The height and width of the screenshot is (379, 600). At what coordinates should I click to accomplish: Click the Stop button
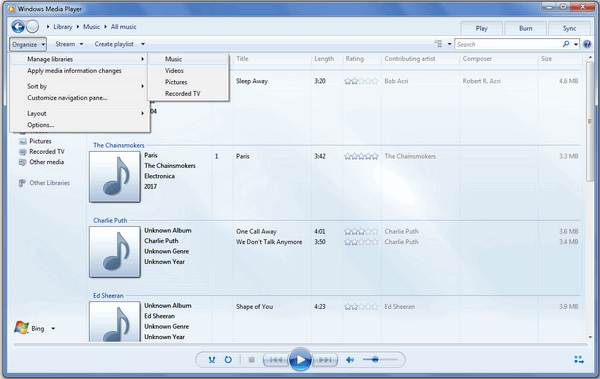pos(251,360)
